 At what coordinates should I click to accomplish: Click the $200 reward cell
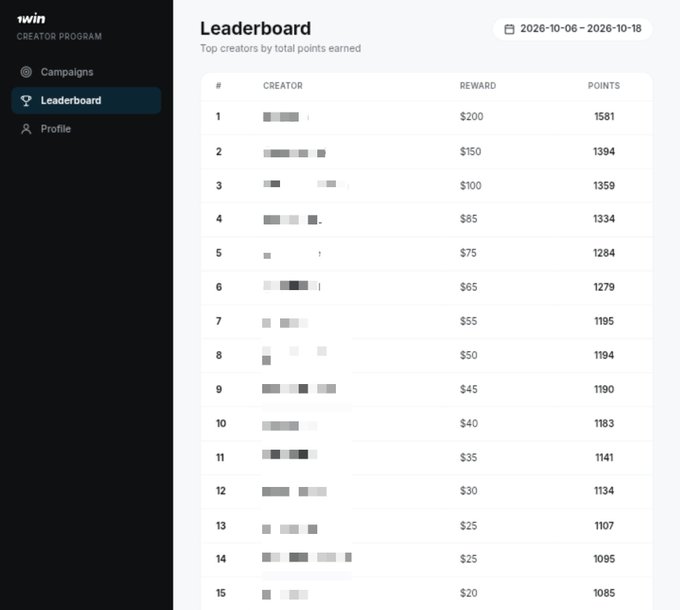coord(471,116)
